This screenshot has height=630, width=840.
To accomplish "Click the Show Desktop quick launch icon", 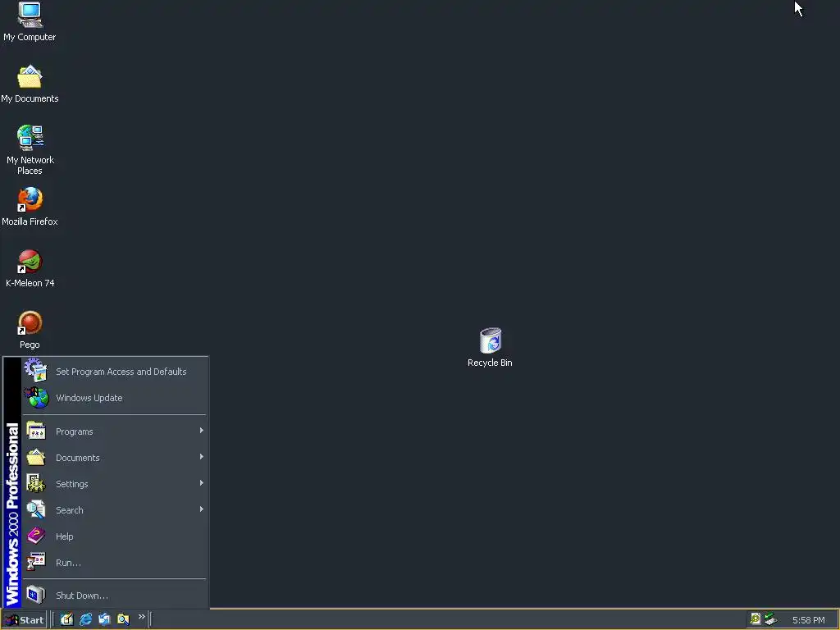I will (67, 619).
